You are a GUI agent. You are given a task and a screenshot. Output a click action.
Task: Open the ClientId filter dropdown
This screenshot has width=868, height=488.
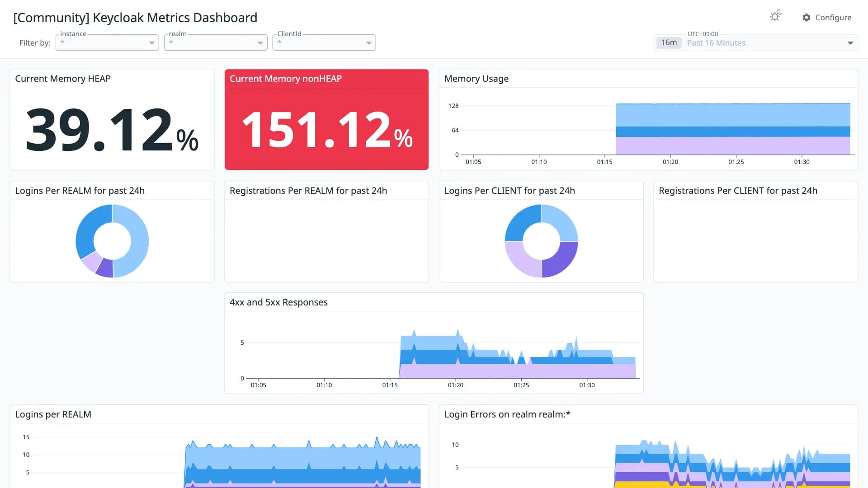(x=324, y=42)
